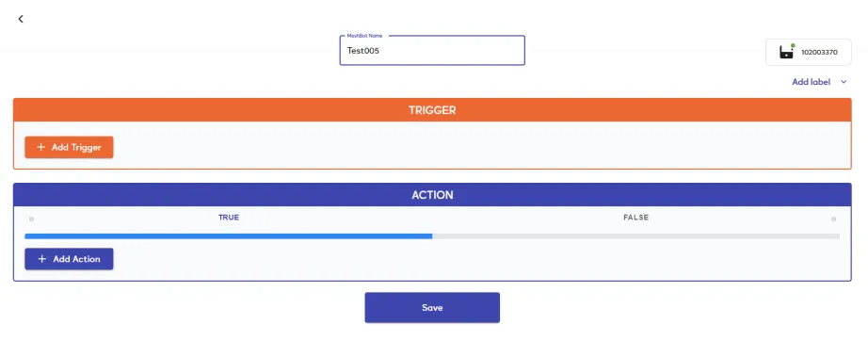The image size is (868, 341).
Task: Switch to the FALSE actions tab
Action: point(636,218)
